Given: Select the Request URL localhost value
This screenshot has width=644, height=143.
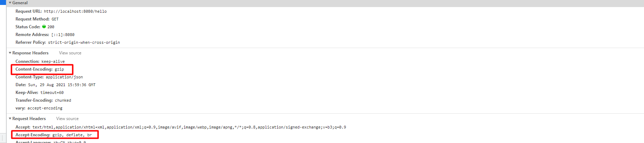Looking at the screenshot, I should [x=75, y=11].
